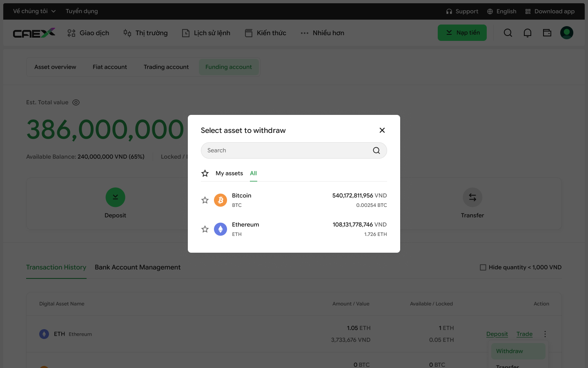Open the Kiến thức menu
The height and width of the screenshot is (368, 588).
tap(265, 33)
